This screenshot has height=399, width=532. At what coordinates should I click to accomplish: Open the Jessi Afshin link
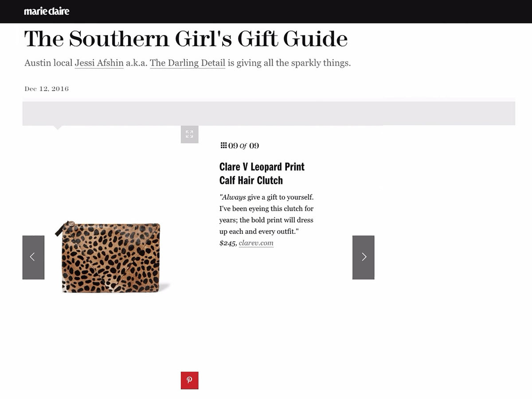(99, 63)
